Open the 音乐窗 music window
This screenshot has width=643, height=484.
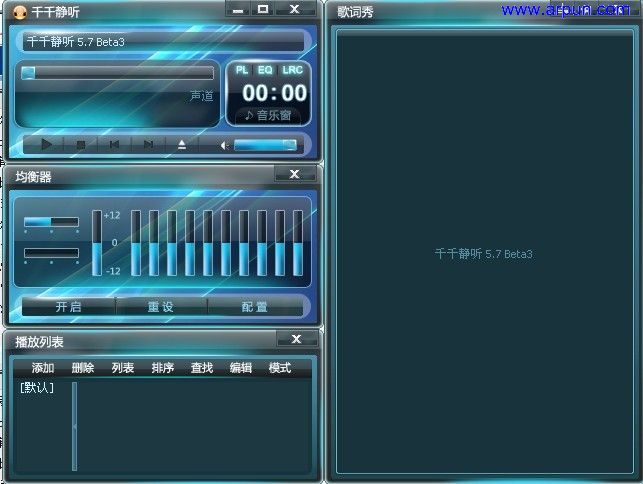click(268, 115)
